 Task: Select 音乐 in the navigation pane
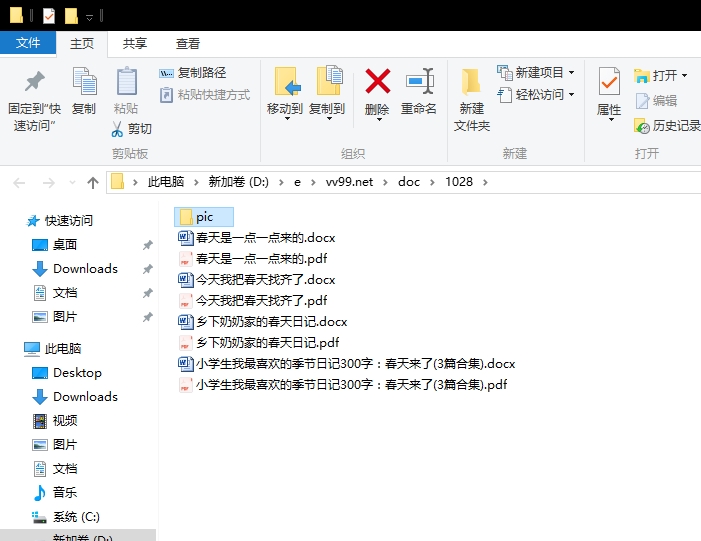55,493
